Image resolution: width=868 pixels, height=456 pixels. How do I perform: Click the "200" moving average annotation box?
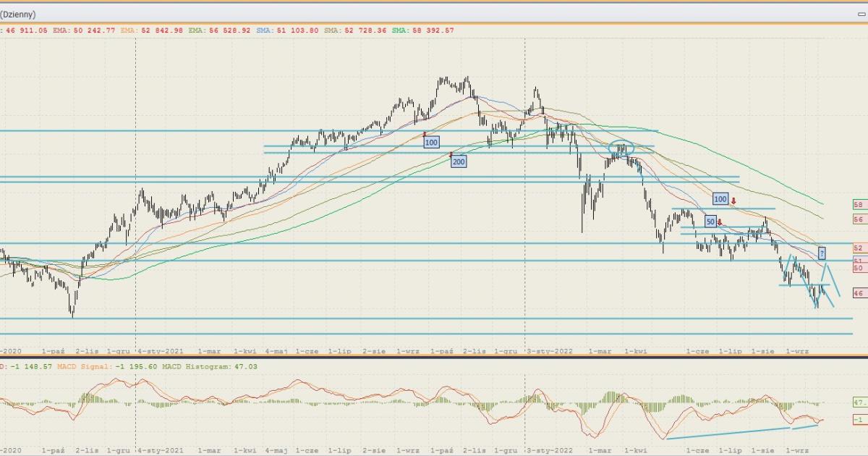click(x=459, y=162)
